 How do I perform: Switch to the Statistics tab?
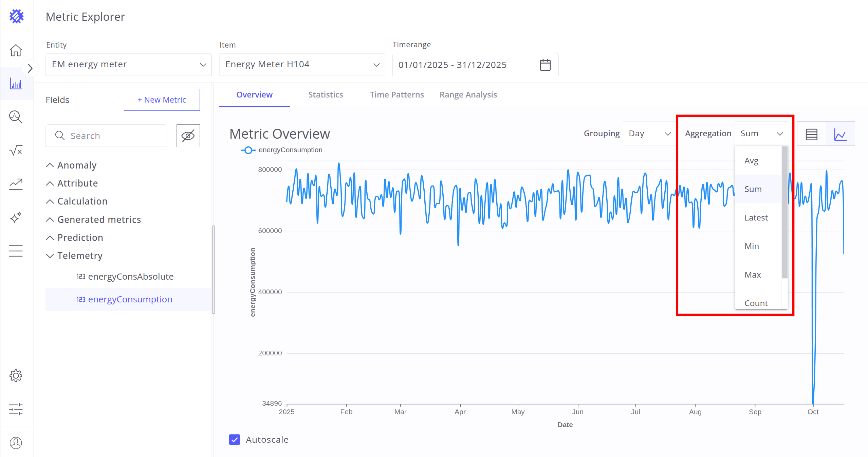325,95
